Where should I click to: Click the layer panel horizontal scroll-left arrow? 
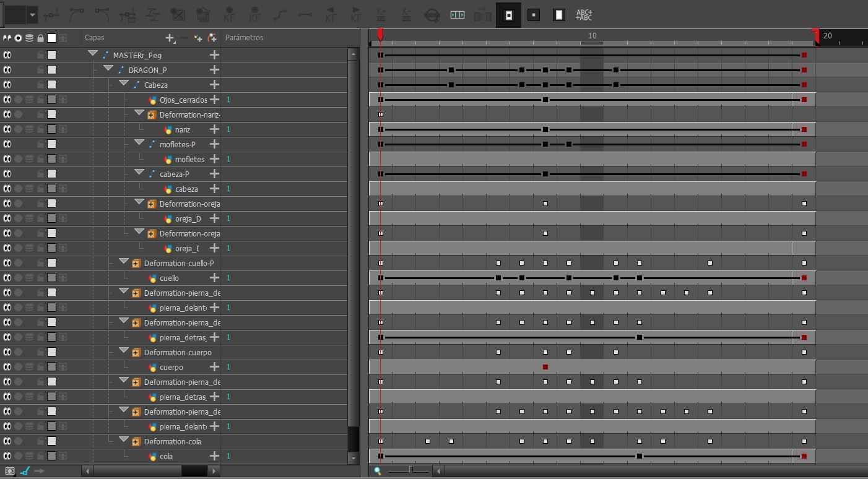pyautogui.click(x=87, y=471)
